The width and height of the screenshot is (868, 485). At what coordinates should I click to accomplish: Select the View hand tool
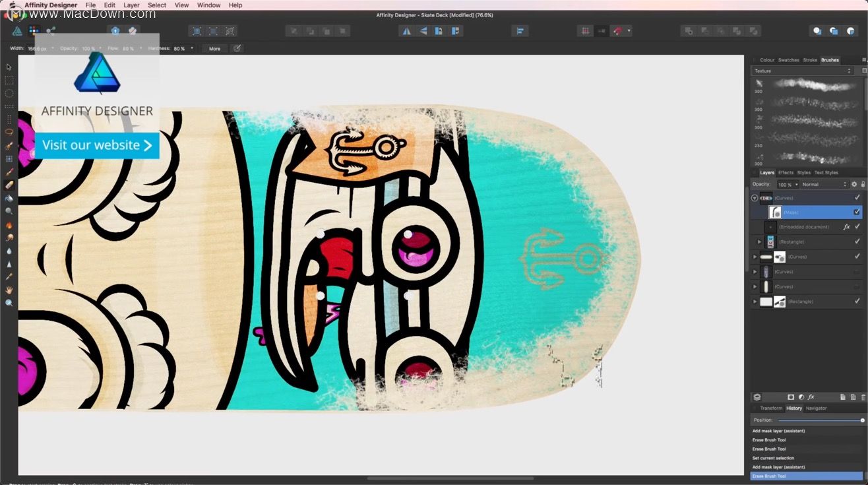point(9,290)
